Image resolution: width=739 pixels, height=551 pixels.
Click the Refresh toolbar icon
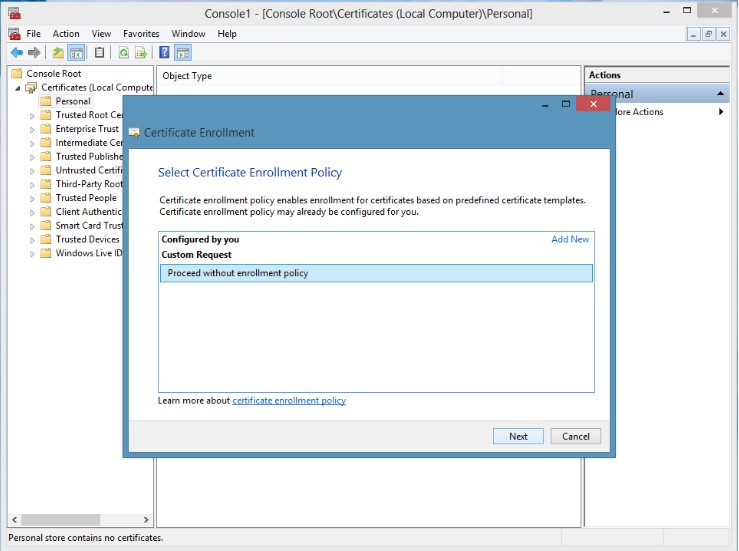[123, 53]
